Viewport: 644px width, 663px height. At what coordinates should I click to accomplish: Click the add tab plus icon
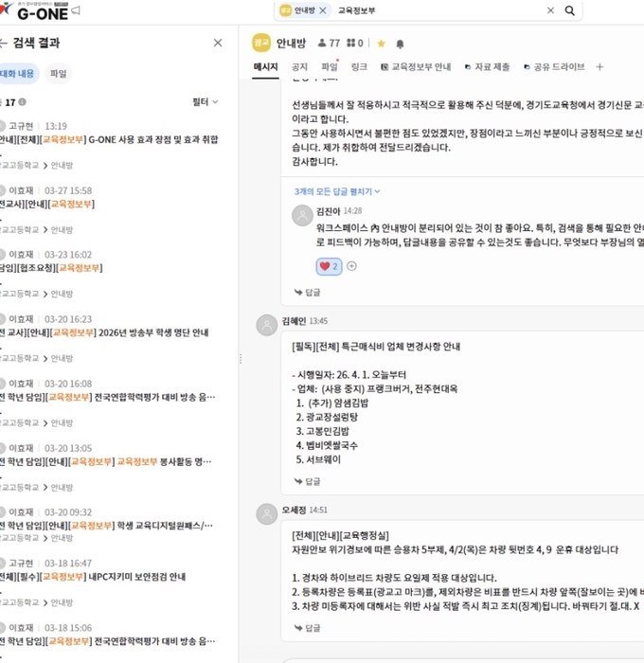[599, 67]
